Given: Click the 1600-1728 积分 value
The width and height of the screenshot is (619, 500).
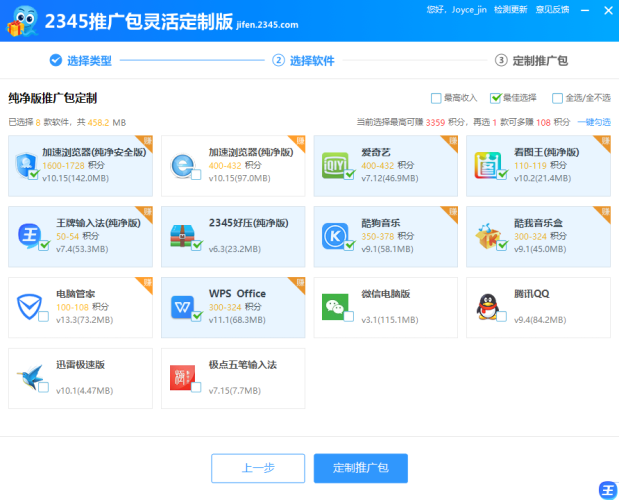Looking at the screenshot, I should coord(73,165).
